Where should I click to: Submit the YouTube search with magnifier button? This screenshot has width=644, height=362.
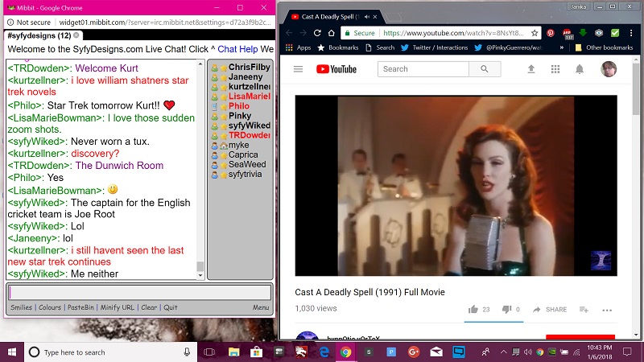pos(485,69)
